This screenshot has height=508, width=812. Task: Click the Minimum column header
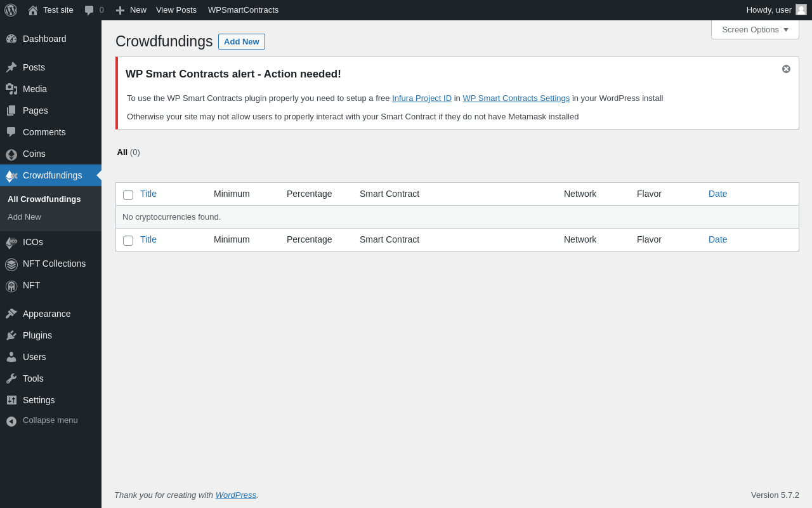[232, 194]
